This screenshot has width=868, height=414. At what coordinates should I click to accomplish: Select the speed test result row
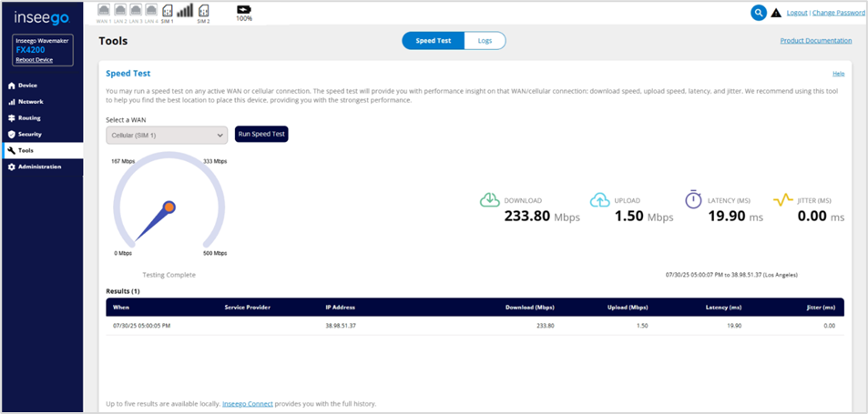click(x=475, y=325)
